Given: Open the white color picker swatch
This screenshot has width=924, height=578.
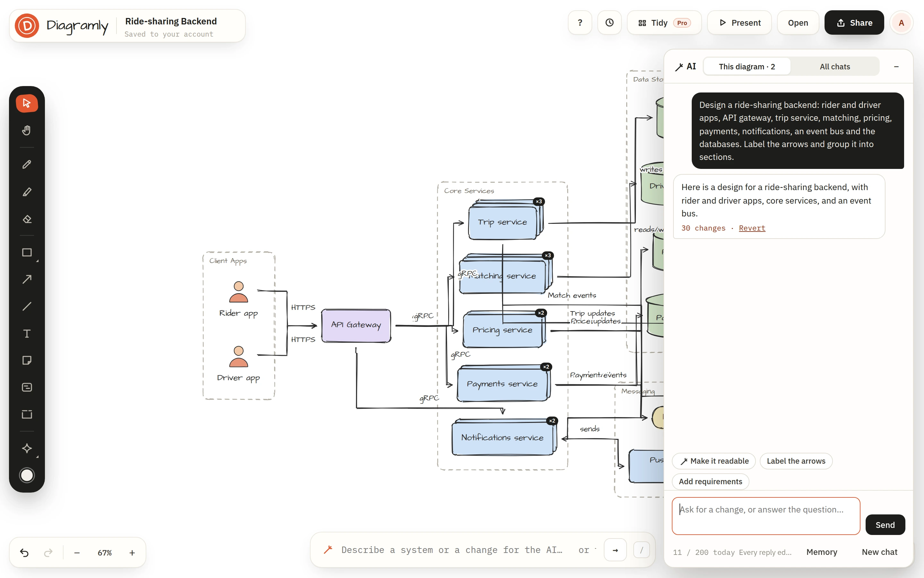Looking at the screenshot, I should pyautogui.click(x=27, y=475).
